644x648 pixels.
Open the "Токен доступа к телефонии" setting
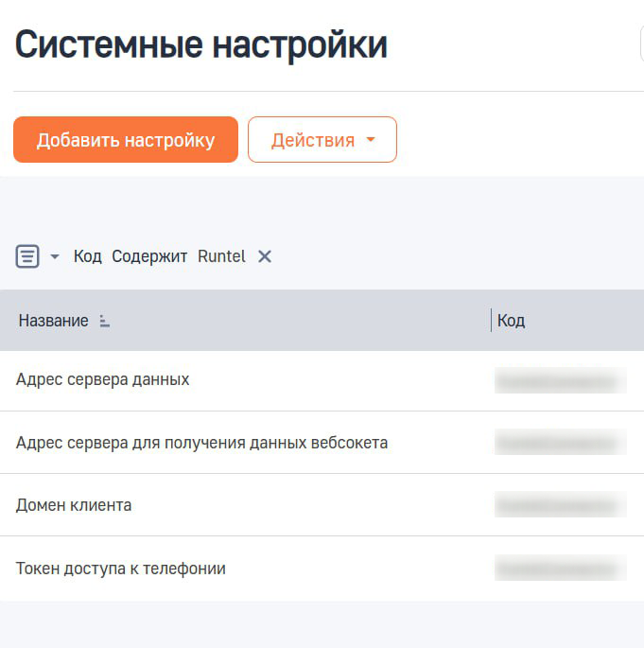click(x=121, y=569)
